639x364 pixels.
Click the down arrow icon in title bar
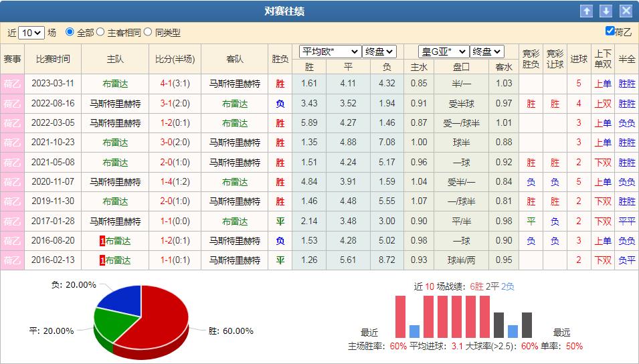coord(606,11)
